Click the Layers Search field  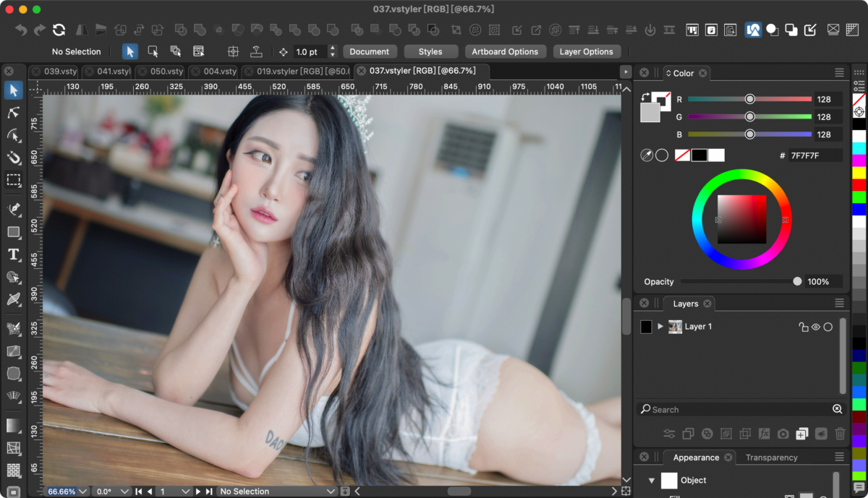[741, 409]
